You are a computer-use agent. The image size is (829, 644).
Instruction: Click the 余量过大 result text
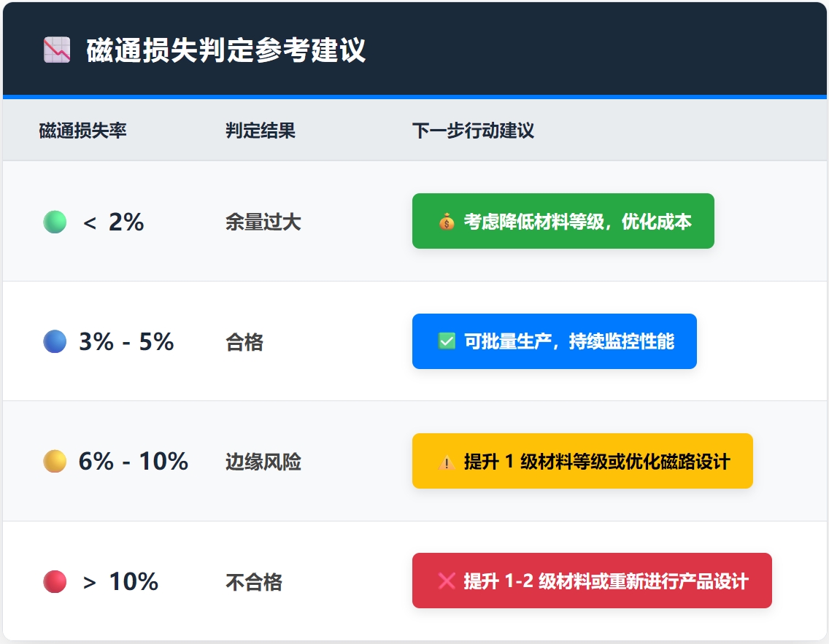coord(263,222)
